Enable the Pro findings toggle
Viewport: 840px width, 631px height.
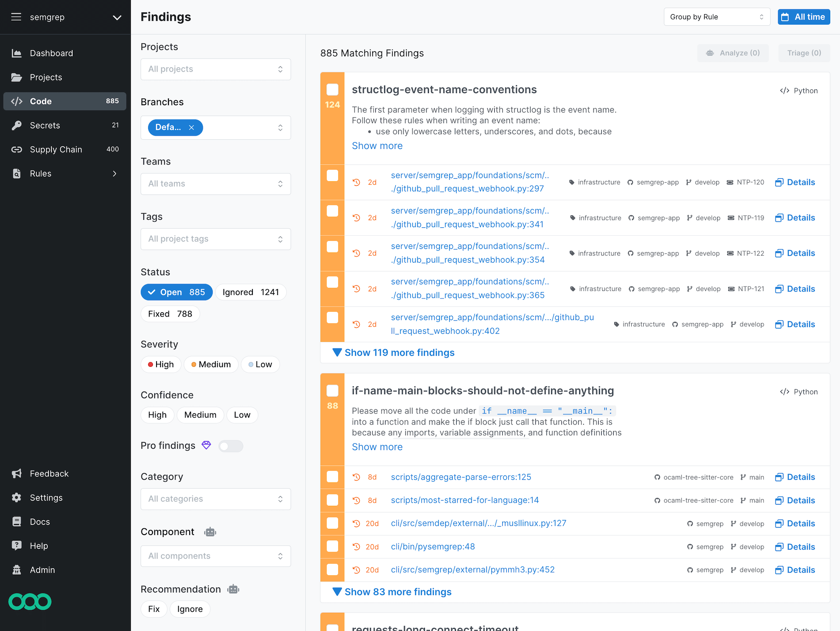click(x=230, y=446)
